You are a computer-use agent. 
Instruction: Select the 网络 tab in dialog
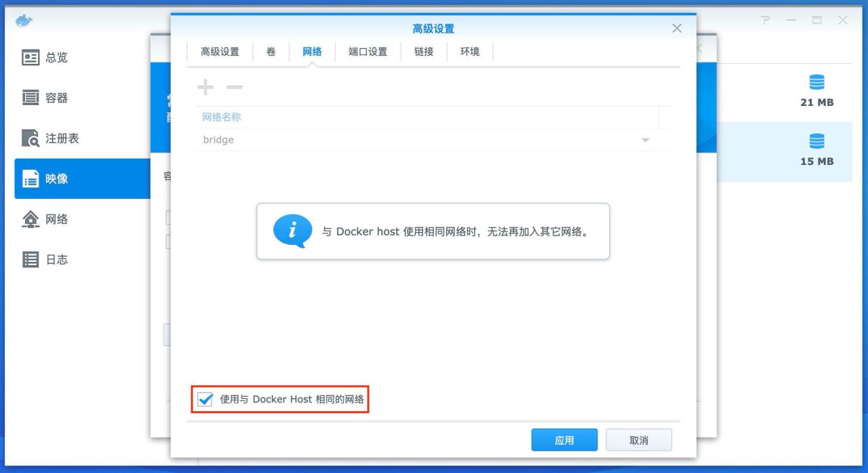point(313,52)
